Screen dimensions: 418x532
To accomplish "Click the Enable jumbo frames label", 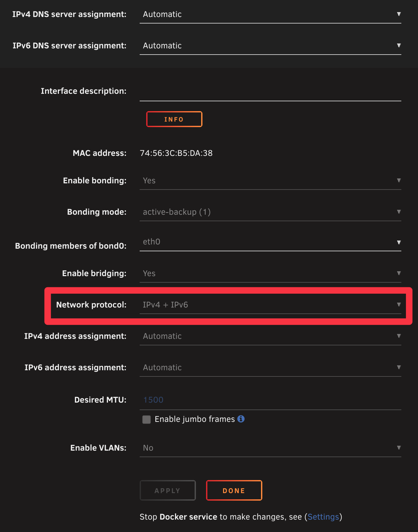I will [x=195, y=419].
